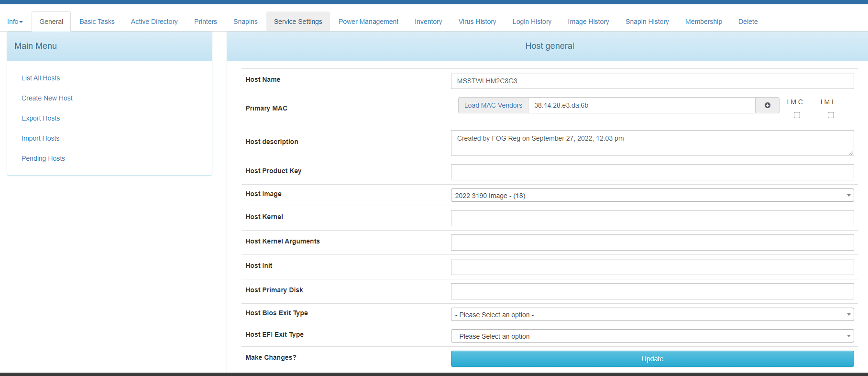
Task: Click the description textarea resize handle
Action: (851, 153)
